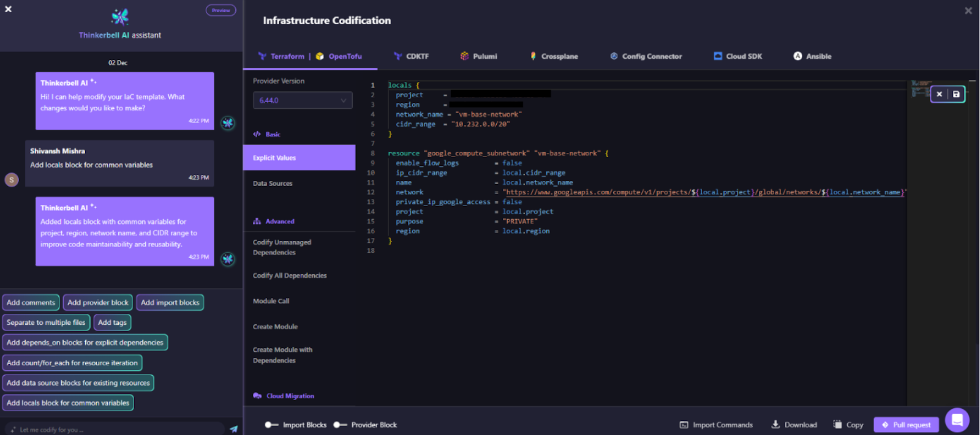
Task: Download the generated code
Action: coord(794,425)
